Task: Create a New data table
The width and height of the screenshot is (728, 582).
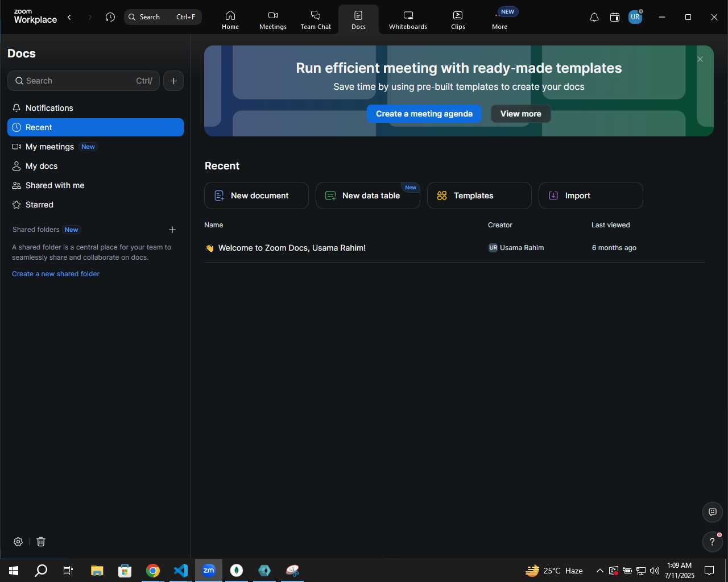Action: coord(368,196)
